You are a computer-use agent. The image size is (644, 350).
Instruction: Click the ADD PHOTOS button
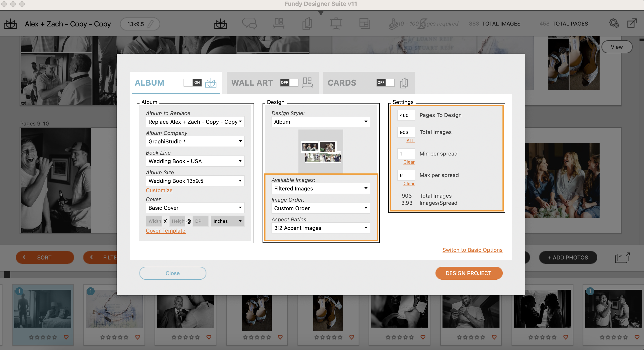coord(568,257)
